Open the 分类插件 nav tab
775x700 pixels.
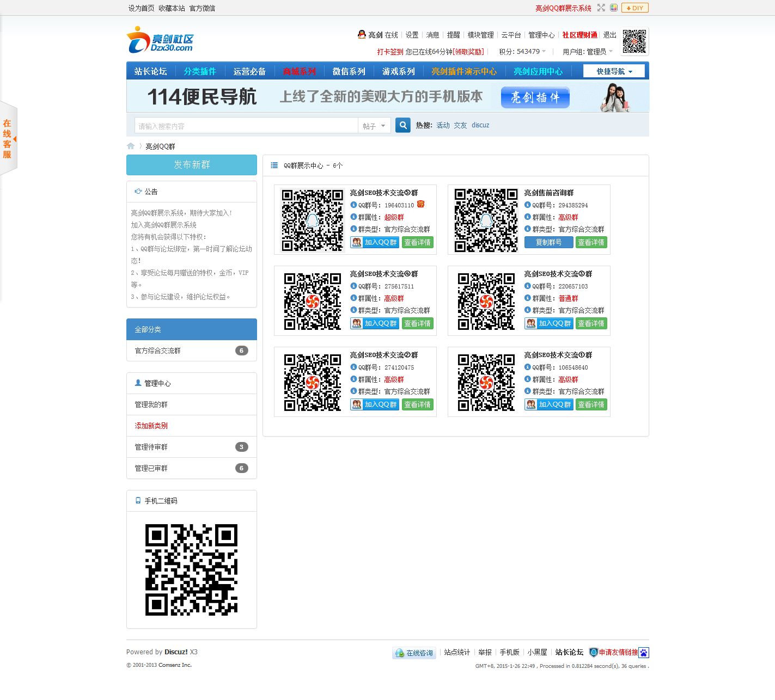click(200, 71)
